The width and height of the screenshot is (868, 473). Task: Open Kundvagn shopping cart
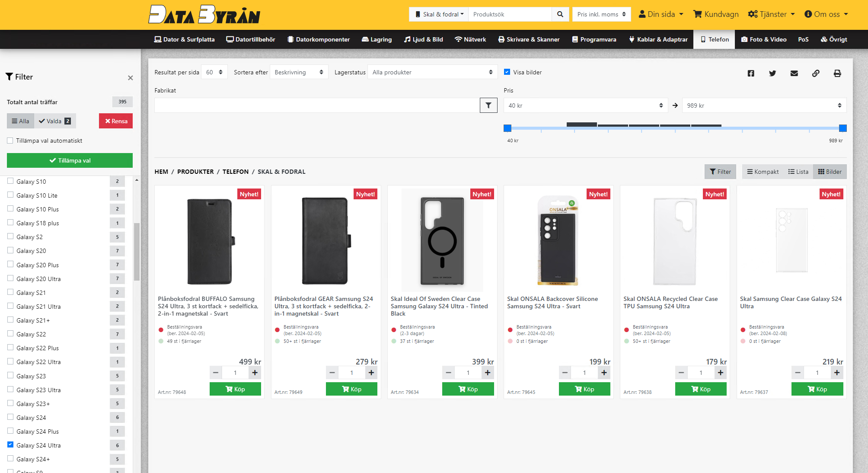coord(716,14)
